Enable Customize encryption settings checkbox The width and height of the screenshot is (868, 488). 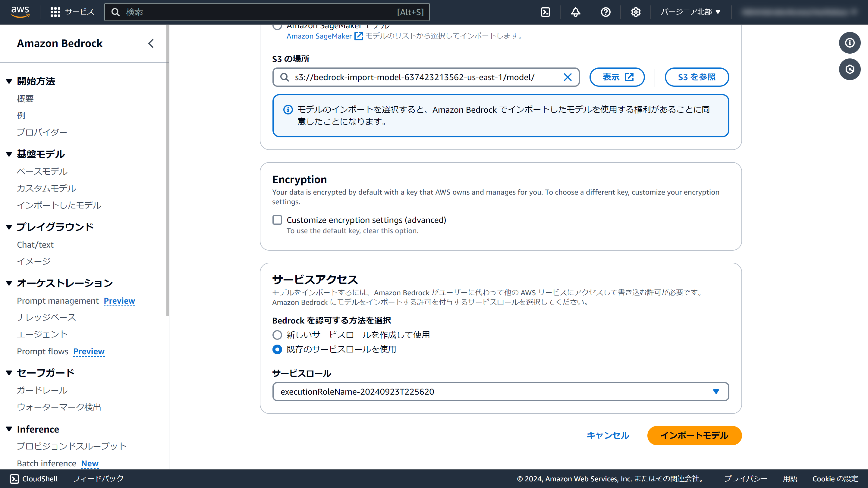click(277, 220)
